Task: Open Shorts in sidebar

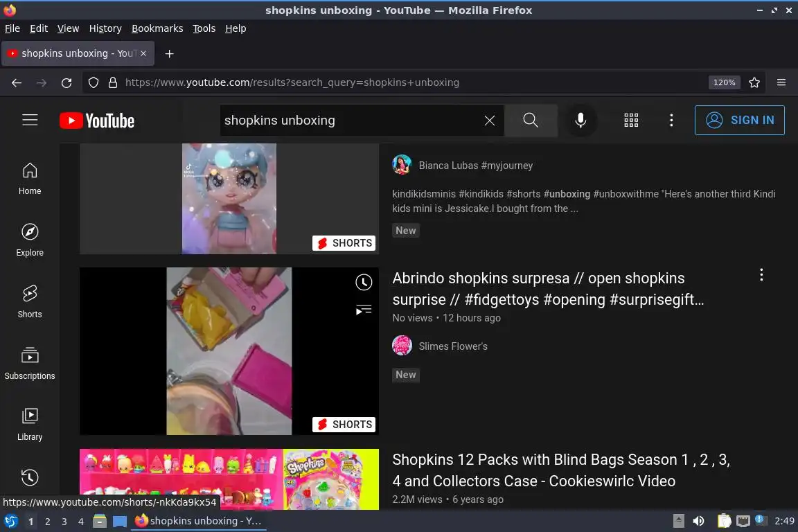Action: pyautogui.click(x=30, y=302)
